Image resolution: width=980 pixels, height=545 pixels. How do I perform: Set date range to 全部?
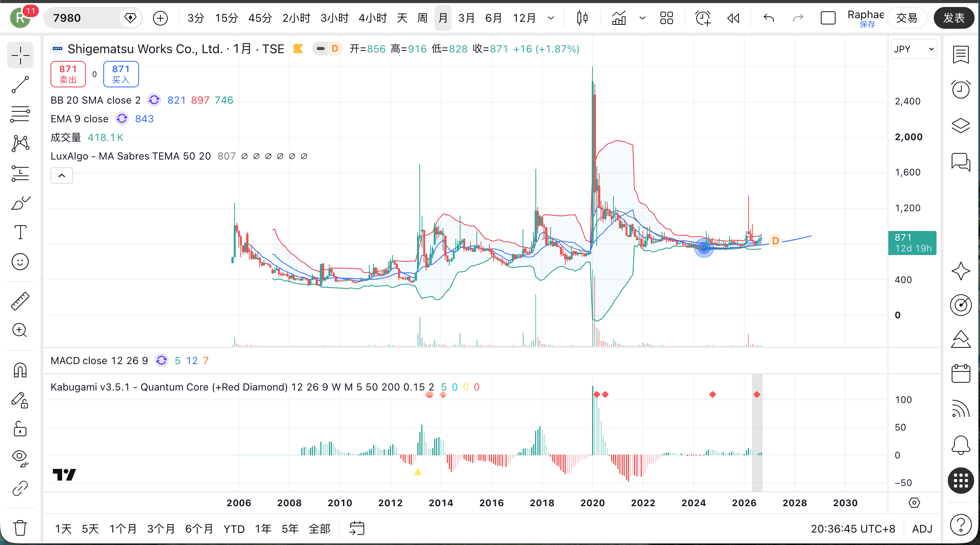[x=320, y=529]
